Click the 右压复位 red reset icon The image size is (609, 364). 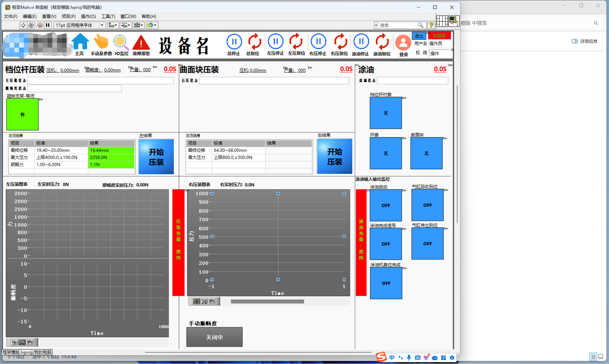pyautogui.click(x=340, y=41)
